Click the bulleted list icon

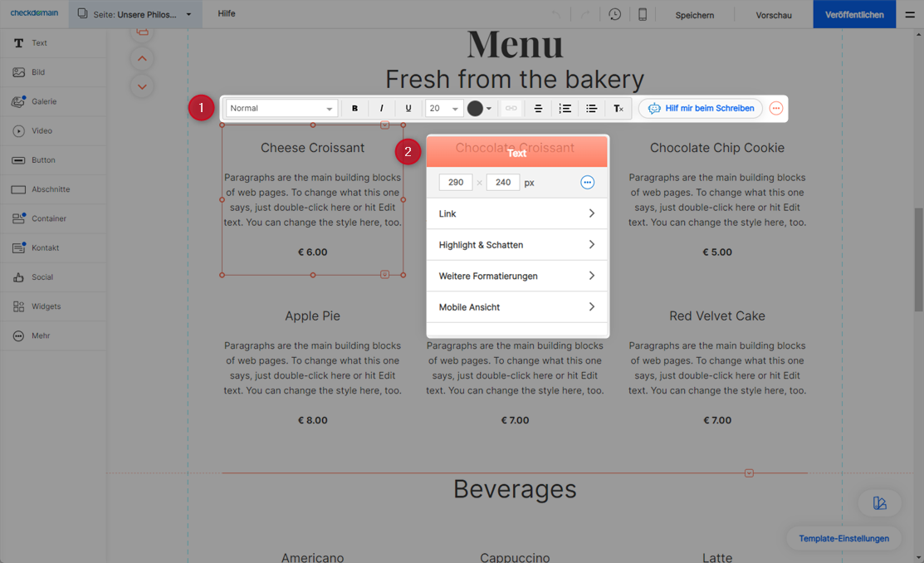591,109
